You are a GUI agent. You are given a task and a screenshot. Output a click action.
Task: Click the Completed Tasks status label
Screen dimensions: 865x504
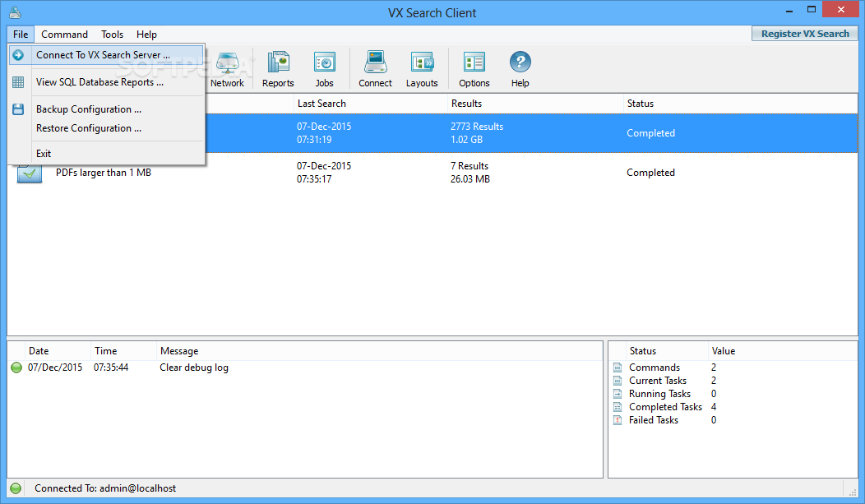[x=665, y=407]
